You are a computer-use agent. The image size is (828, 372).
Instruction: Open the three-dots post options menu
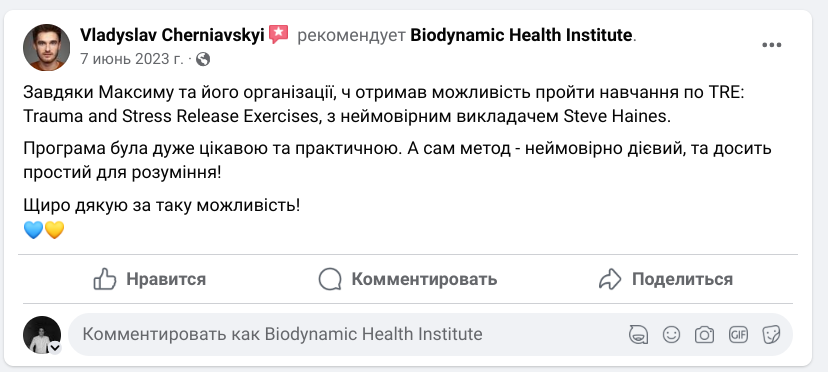[771, 45]
